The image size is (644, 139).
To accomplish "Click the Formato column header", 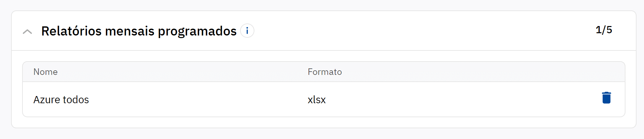I will [325, 72].
